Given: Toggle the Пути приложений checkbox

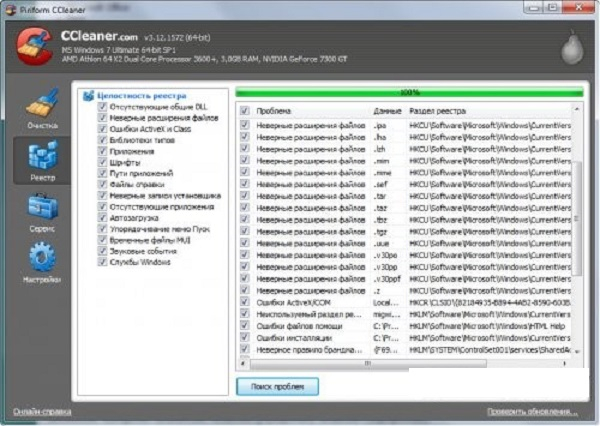Looking at the screenshot, I should [x=102, y=173].
